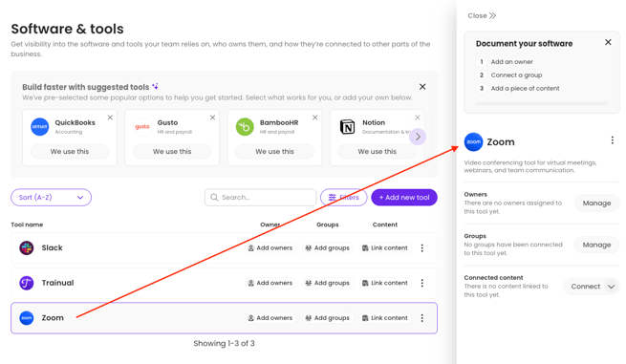The height and width of the screenshot is (364, 626).
Task: Dismiss the Notion suggestion card
Action: (x=418, y=118)
